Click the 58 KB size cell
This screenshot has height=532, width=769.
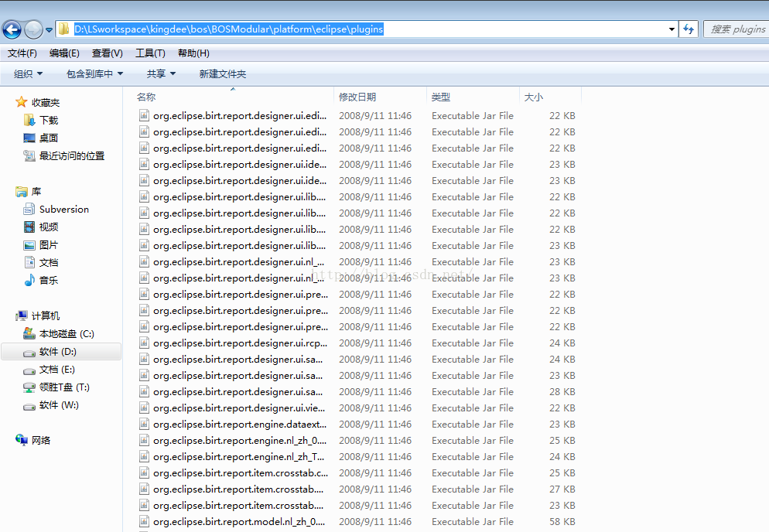pos(562,522)
